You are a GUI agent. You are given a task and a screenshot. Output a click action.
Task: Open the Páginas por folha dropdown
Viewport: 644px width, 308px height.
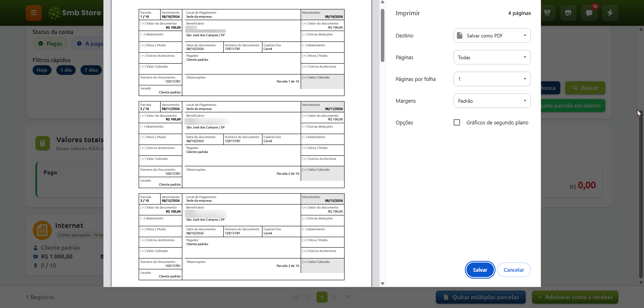pos(492,79)
